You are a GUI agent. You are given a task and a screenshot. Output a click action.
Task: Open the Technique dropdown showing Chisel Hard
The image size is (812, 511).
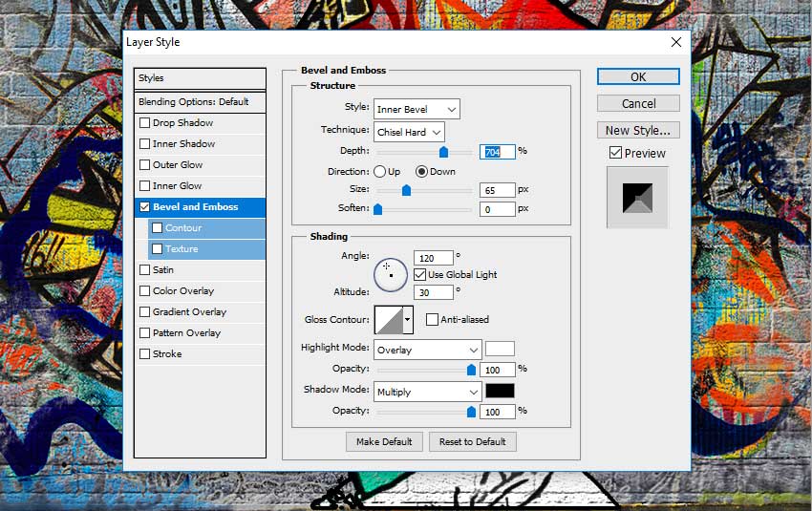409,132
